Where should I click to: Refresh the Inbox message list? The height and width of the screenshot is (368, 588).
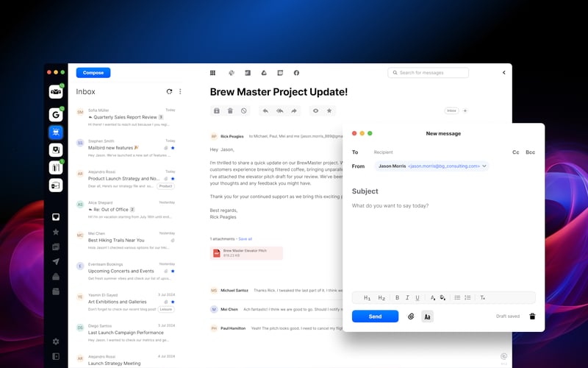(170, 91)
